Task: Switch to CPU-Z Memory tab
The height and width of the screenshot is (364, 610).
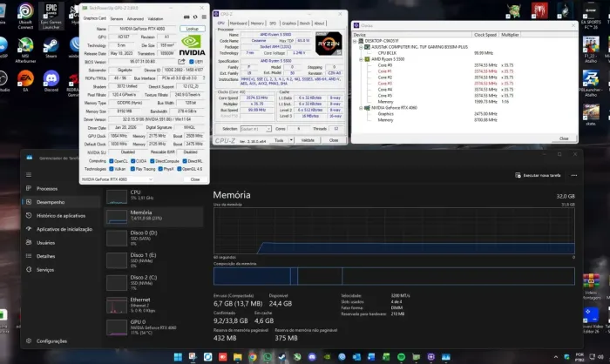Action: coord(257,24)
